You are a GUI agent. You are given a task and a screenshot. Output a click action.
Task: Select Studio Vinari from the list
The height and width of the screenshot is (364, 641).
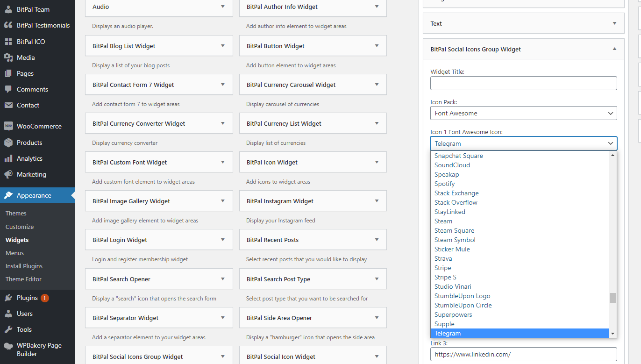coord(520,286)
